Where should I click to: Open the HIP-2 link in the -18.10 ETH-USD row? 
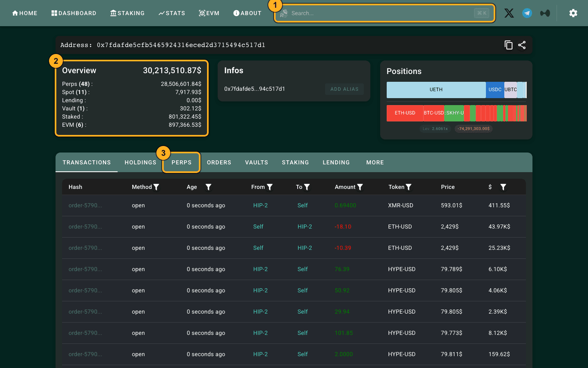305,227
